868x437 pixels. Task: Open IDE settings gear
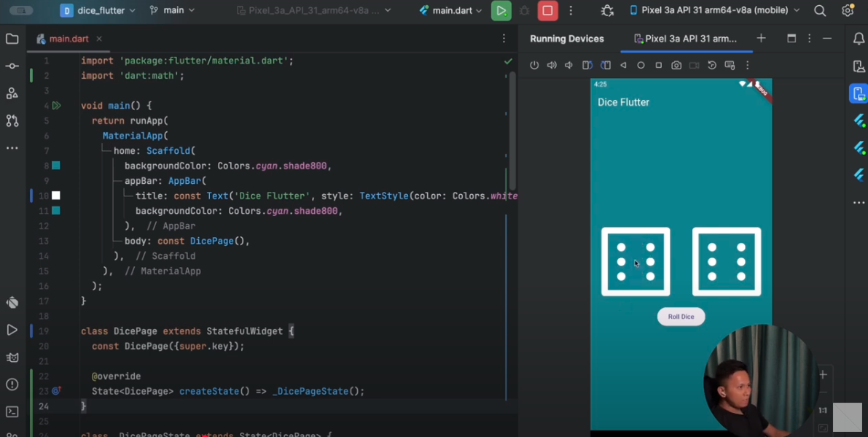click(848, 10)
